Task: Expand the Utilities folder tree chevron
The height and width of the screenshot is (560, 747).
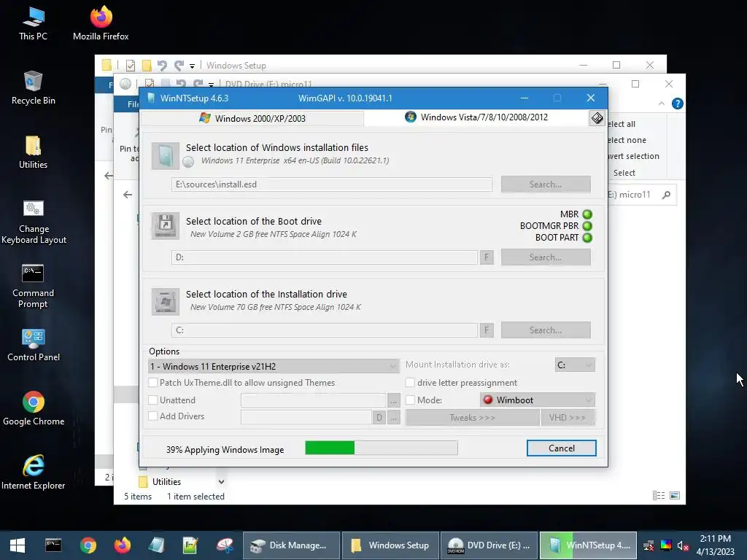Action: (222, 482)
